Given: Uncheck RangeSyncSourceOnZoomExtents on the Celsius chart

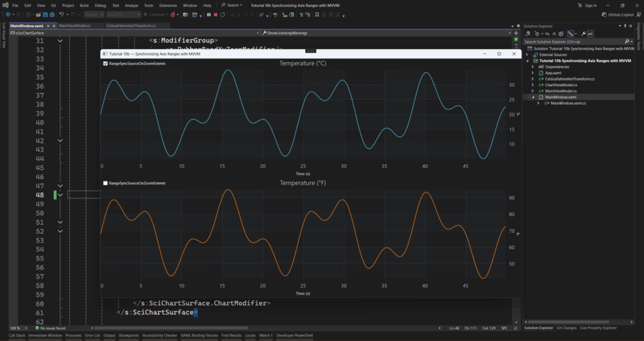Looking at the screenshot, I should click(x=105, y=64).
